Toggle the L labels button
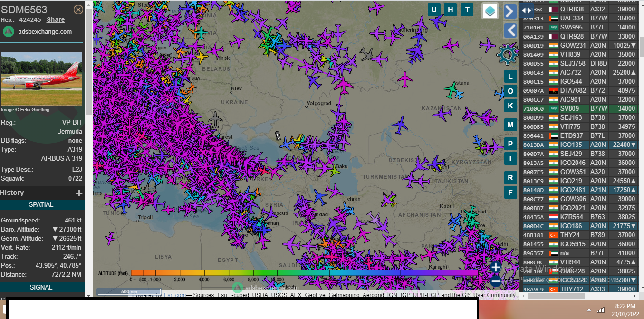644x319 pixels. (510, 76)
